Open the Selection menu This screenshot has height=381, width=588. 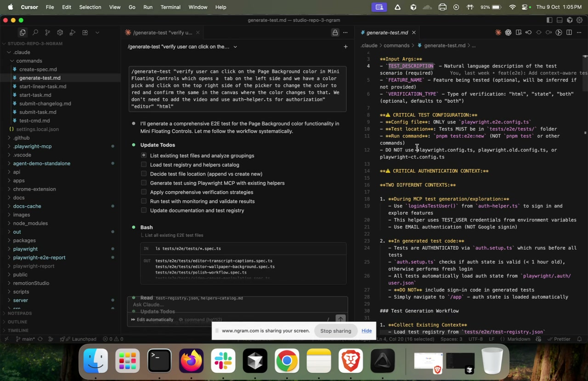pos(90,7)
